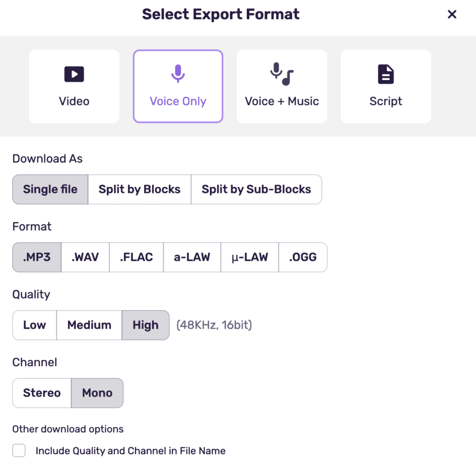Switch channel to Stereo
The width and height of the screenshot is (476, 471).
[x=41, y=393]
